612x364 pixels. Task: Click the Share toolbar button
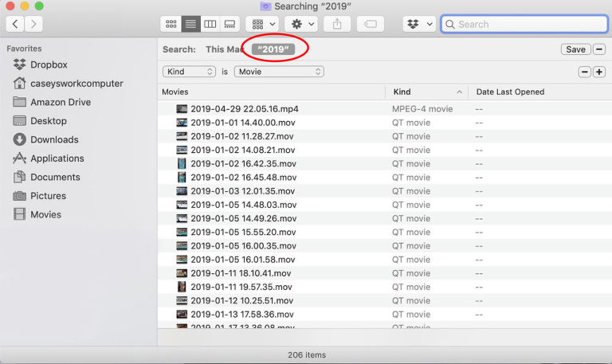tap(337, 24)
